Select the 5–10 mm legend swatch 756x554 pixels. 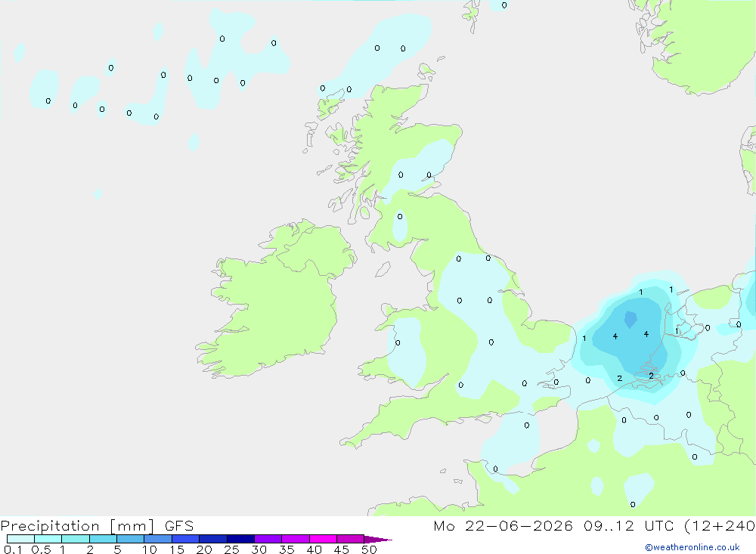click(x=130, y=539)
